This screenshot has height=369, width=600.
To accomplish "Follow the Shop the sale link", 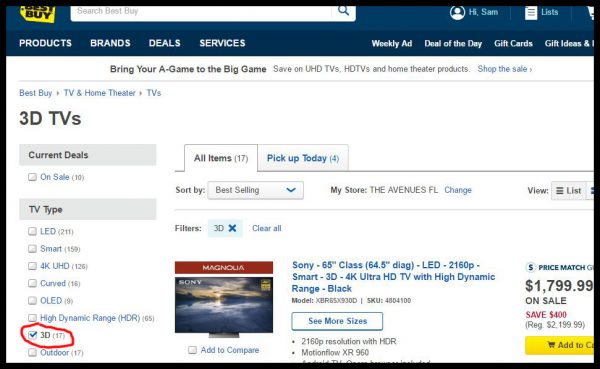I will (x=504, y=69).
